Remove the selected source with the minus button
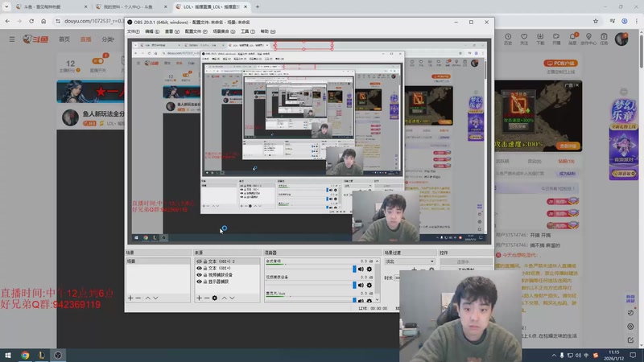Screen dimensions: 644x362 click(x=207, y=298)
